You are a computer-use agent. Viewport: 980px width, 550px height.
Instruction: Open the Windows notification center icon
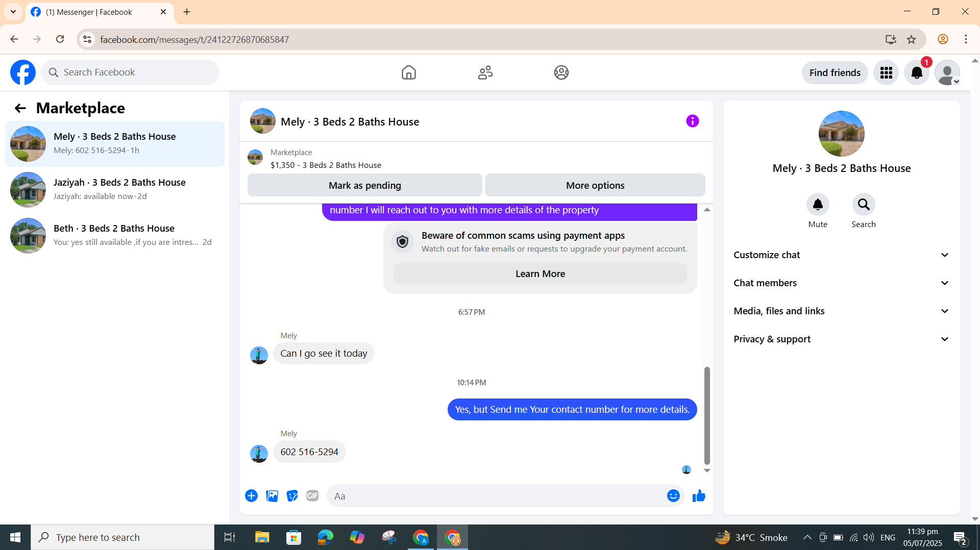coord(960,537)
